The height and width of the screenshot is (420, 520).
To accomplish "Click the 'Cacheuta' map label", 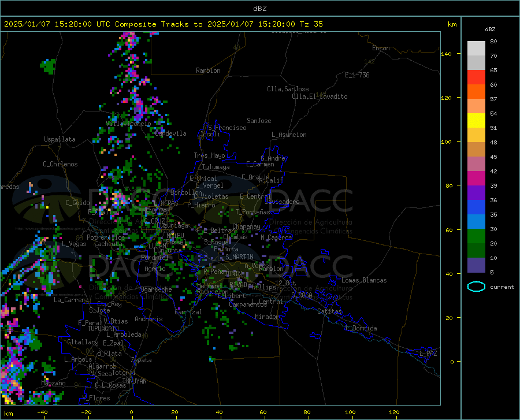I will (108, 244).
